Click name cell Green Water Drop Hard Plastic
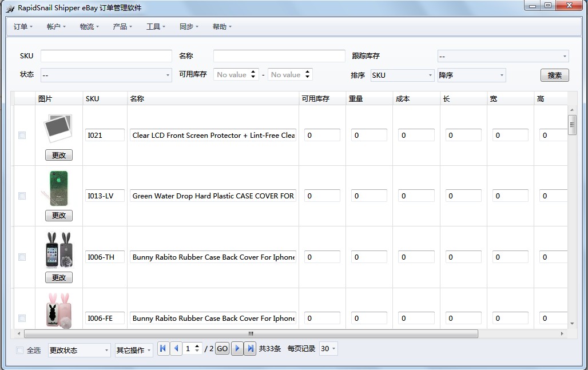The width and height of the screenshot is (588, 370). tap(213, 196)
